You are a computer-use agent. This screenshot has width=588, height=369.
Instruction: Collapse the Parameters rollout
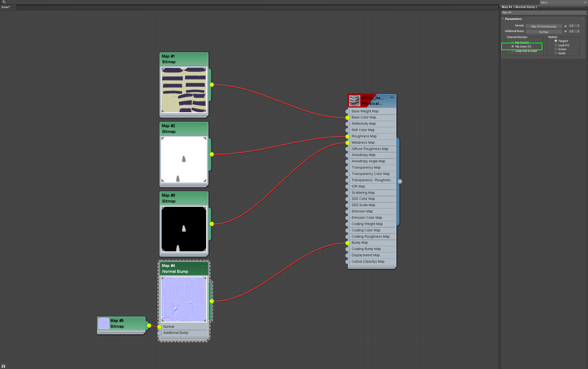[x=503, y=19]
